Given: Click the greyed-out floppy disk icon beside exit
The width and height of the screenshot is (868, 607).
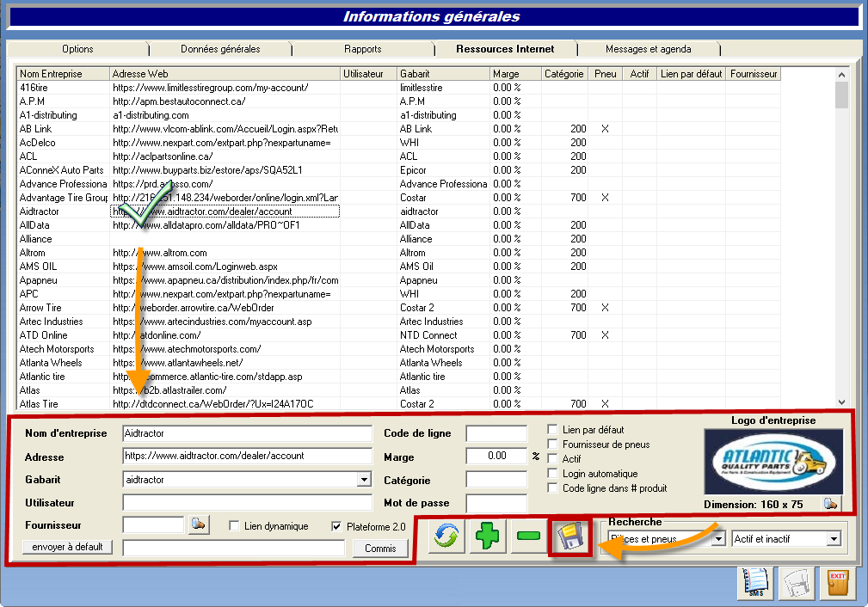Looking at the screenshot, I should (797, 583).
